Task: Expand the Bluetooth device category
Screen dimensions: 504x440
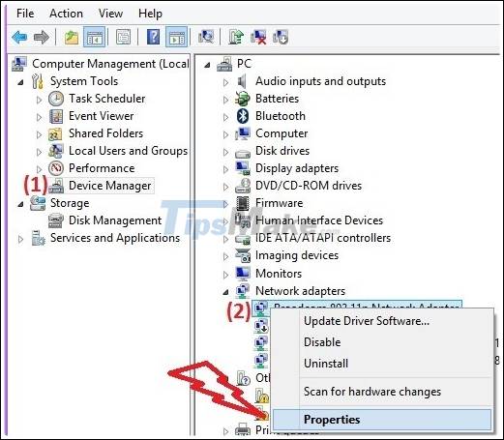Action: coord(225,117)
